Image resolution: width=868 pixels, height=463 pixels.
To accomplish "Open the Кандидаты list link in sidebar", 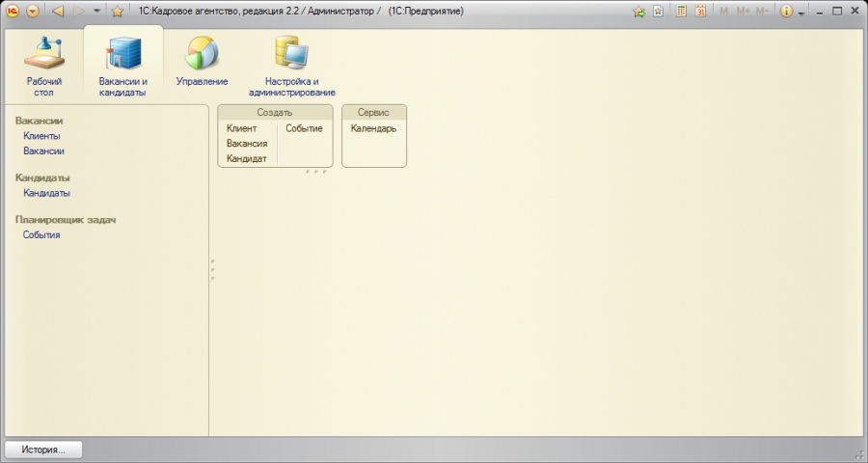I will (46, 193).
